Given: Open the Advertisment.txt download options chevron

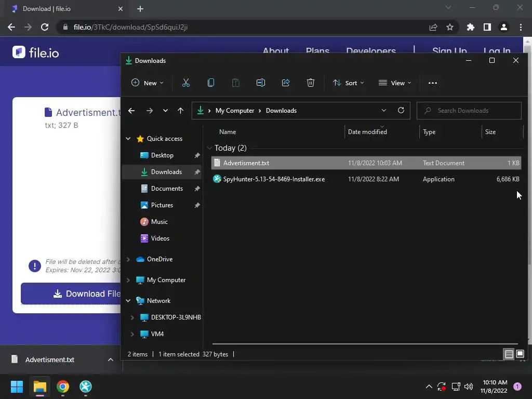Looking at the screenshot, I should coord(111,360).
